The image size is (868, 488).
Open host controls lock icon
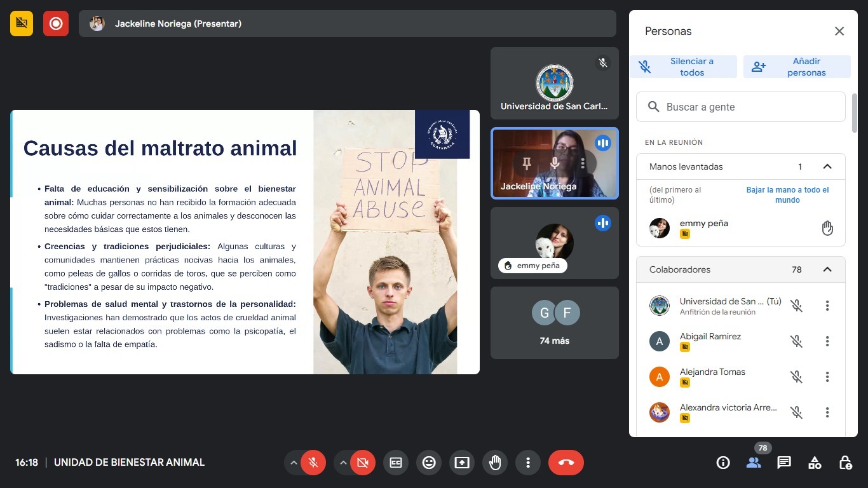[845, 463]
